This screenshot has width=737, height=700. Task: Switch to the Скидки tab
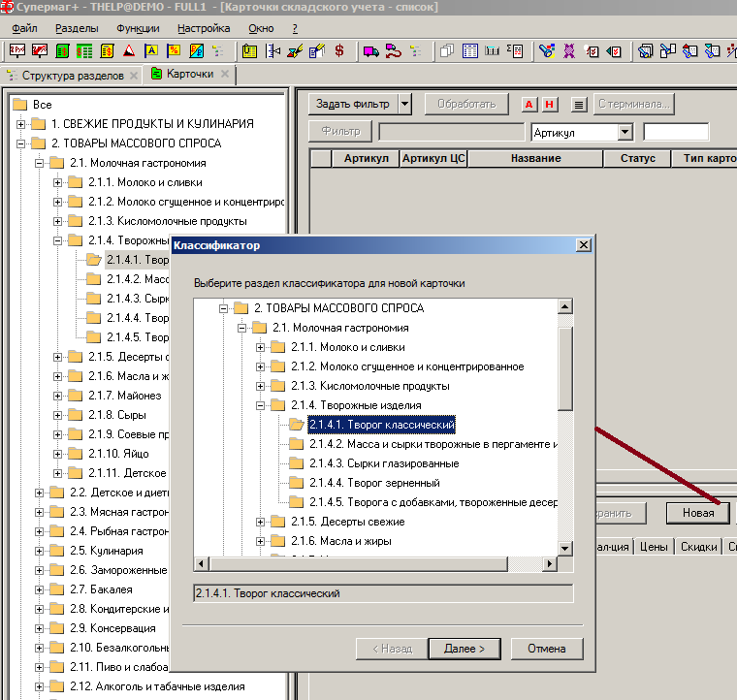[x=698, y=547]
